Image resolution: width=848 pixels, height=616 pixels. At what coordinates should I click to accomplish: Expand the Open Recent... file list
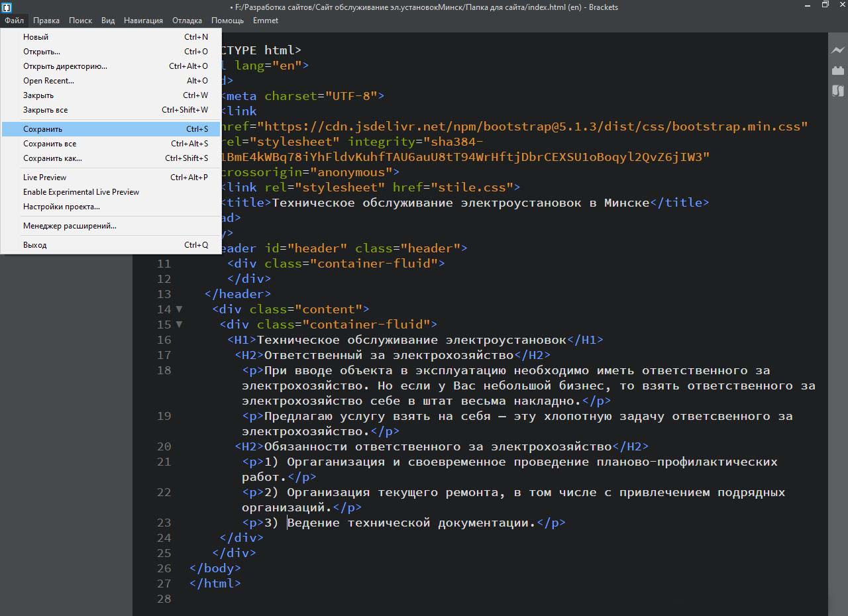pyautogui.click(x=48, y=81)
